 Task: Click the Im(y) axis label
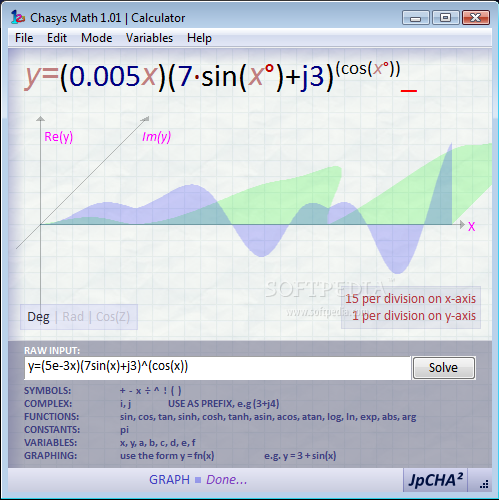click(x=156, y=137)
